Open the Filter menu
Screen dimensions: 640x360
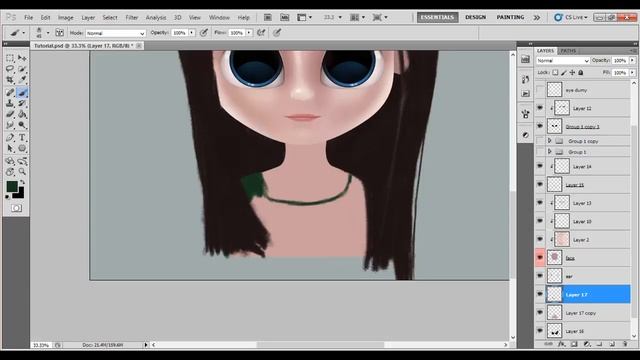pyautogui.click(x=131, y=18)
